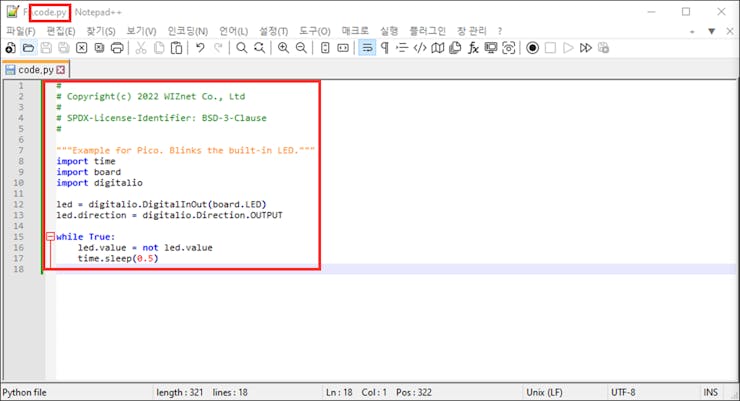Open the 설정(T) menu
Viewport: 740px width, 401px height.
tap(273, 31)
